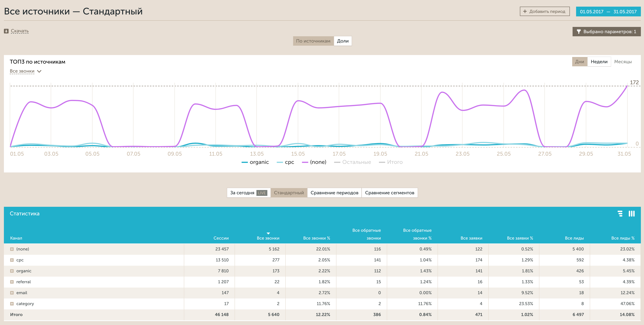Expand the referral row plus icon
This screenshot has height=325, width=644.
[x=12, y=282]
